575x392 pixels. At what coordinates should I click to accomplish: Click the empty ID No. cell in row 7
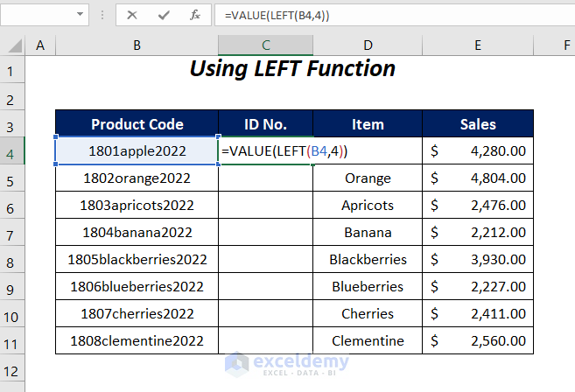[266, 233]
